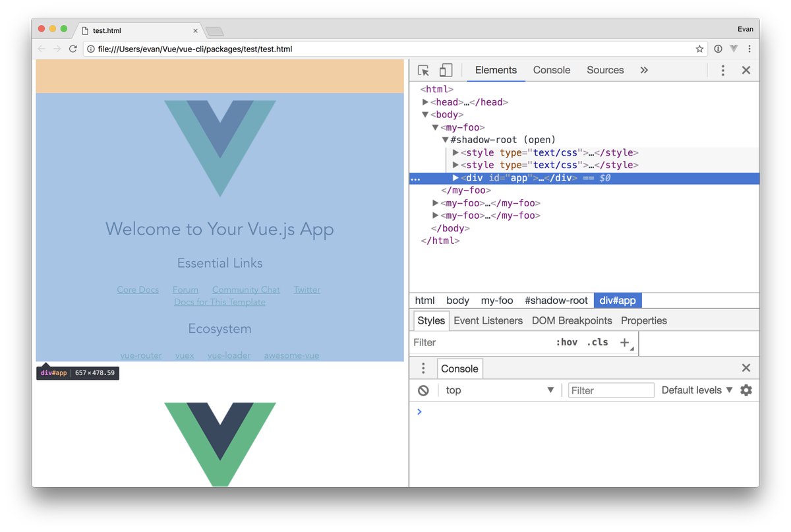Click the circled info extension icon in the toolbar
Screen dimensions: 791x532
718,49
